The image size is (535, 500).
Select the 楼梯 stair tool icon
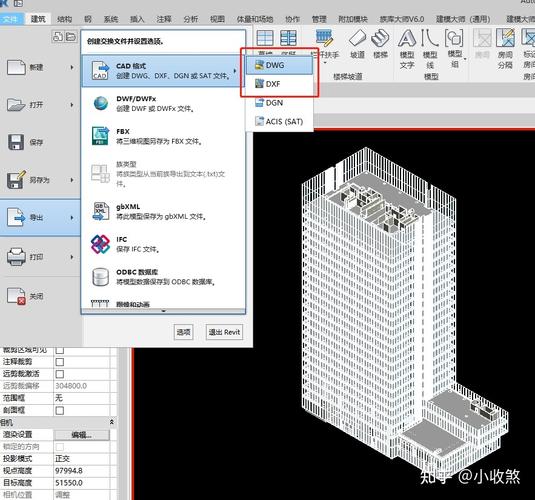380,38
